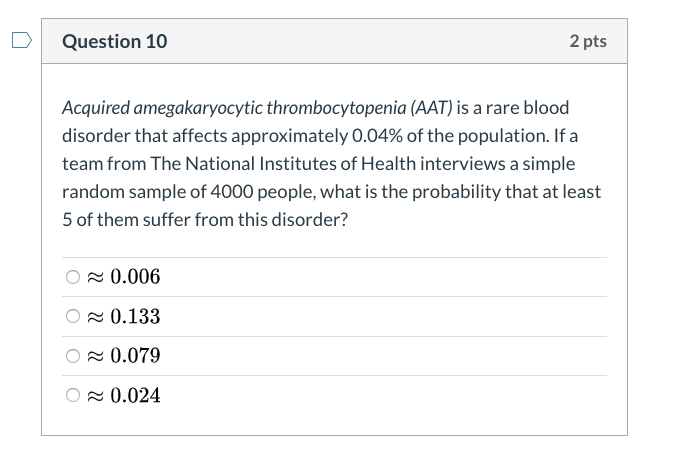
Task: Click the 2 pts label
Action: (x=588, y=41)
